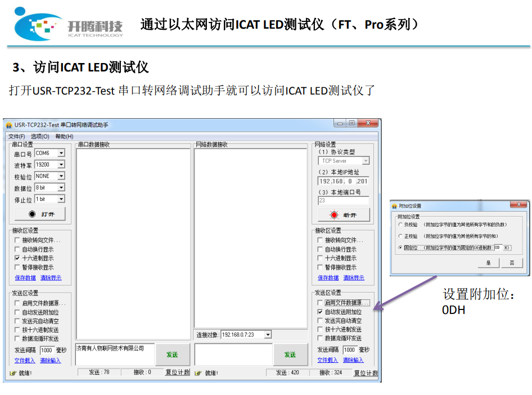
Task: Uncheck 十六进制显示 in serial receive settings
Action: point(16,258)
